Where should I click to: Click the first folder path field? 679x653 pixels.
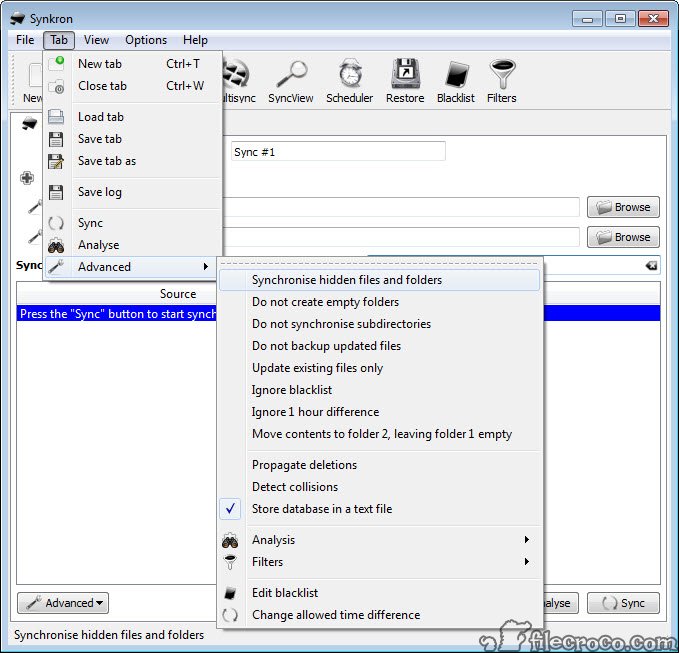pos(401,207)
